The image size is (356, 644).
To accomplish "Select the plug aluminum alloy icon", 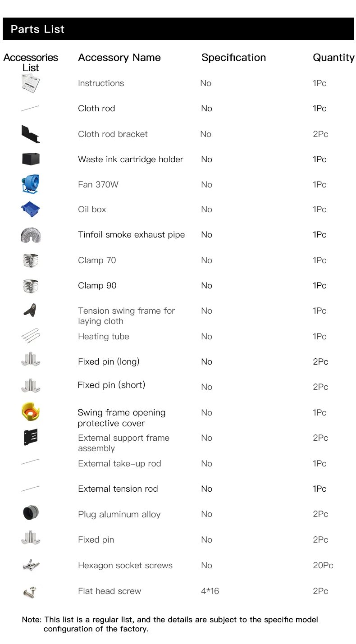I will click(x=31, y=513).
